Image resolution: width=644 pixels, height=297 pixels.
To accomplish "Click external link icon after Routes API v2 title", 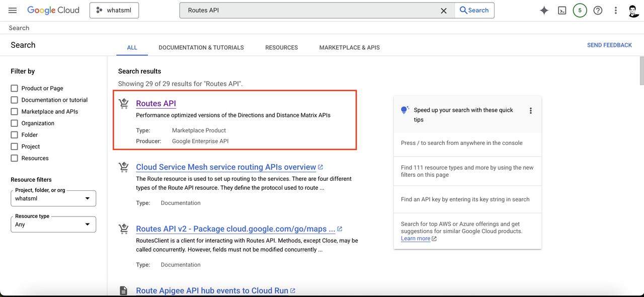I will [340, 229].
